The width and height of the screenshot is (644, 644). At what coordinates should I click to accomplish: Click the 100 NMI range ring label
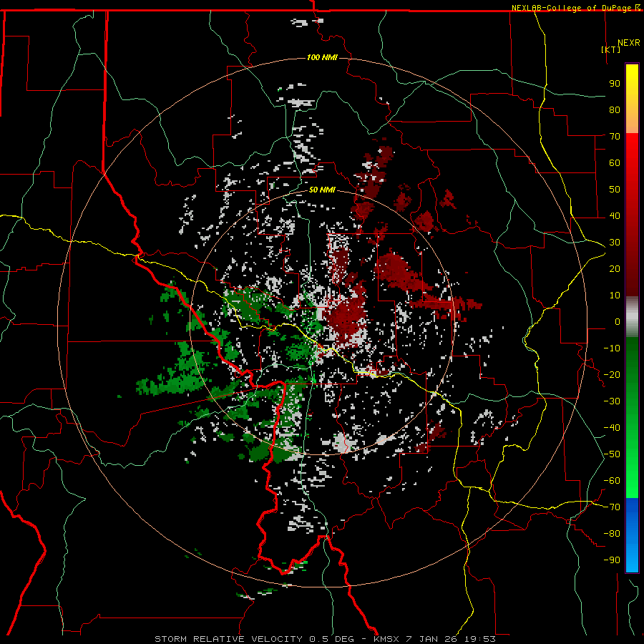(x=322, y=57)
